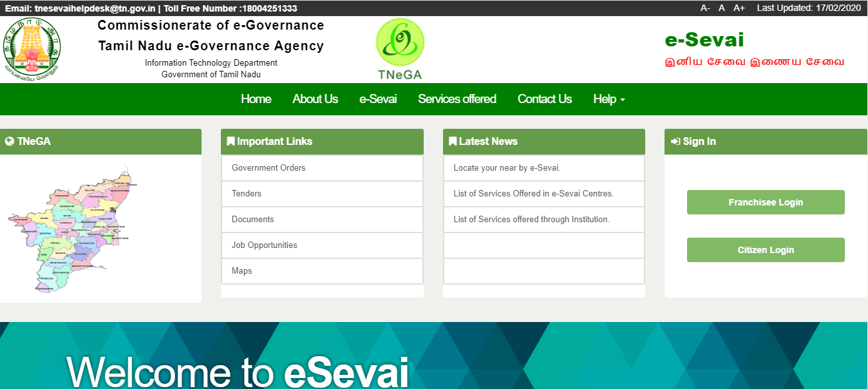The height and width of the screenshot is (389, 868).
Task: Click the bookmark icon beside Latest News
Action: click(x=453, y=141)
